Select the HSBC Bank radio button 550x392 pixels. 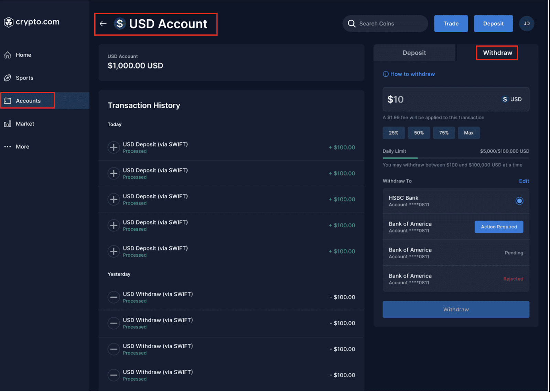coord(519,201)
